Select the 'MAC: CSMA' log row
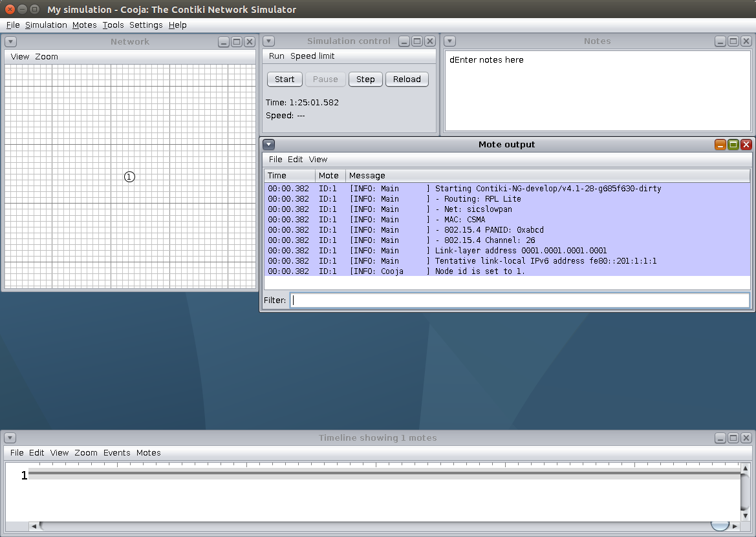Screen dimensions: 756x537 [507, 220]
